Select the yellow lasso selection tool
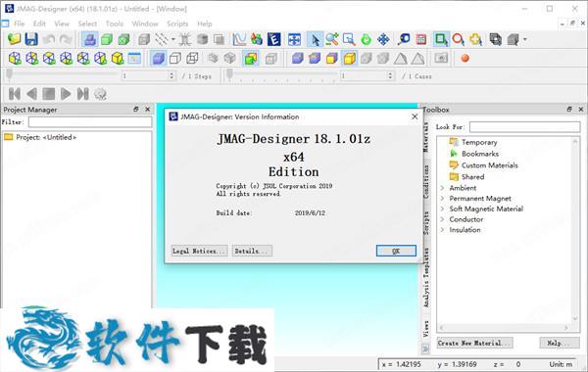Image resolution: width=588 pixels, height=372 pixels. [x=475, y=39]
